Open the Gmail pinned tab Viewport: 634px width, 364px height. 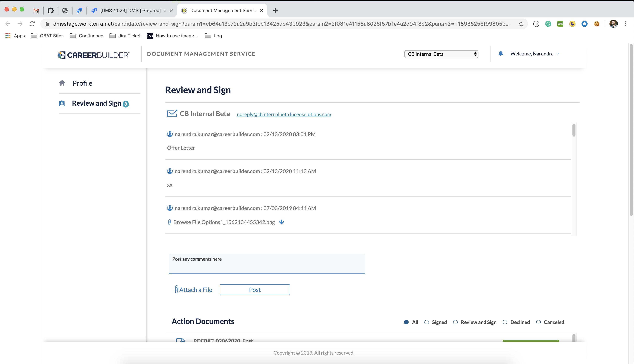36,11
